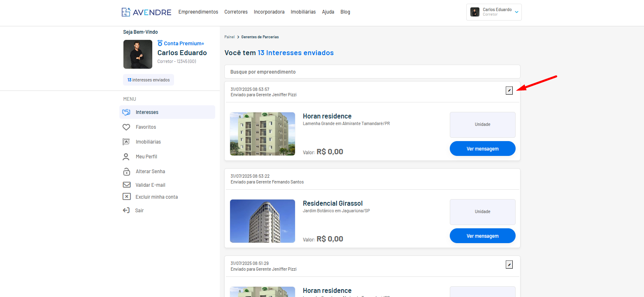Focus the Busque por empreendimento search field
This screenshot has width=644, height=297.
(372, 72)
